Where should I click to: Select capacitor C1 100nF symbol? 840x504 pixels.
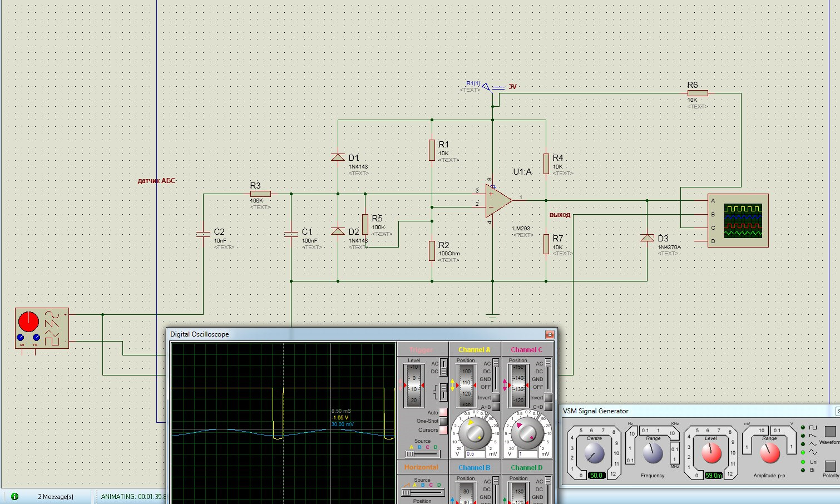click(291, 234)
